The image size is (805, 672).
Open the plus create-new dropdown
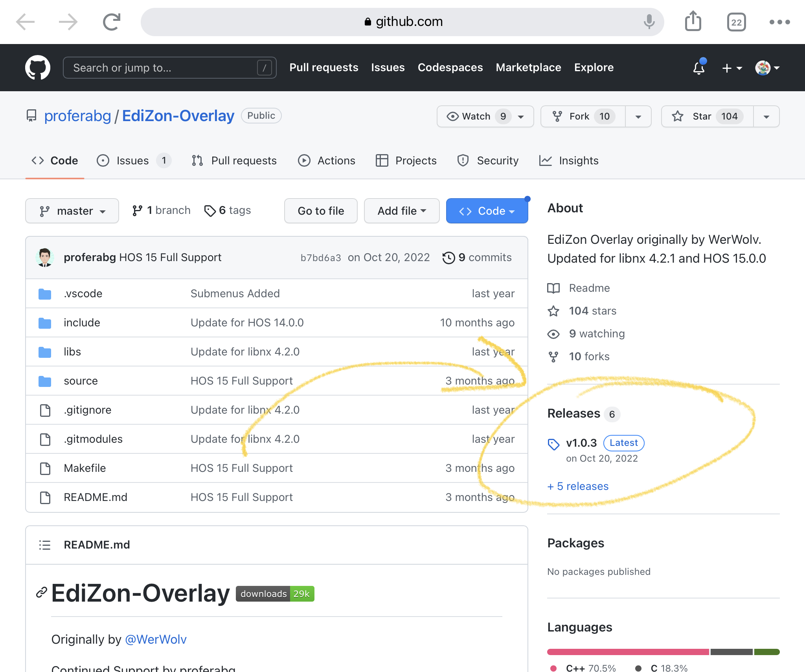(732, 68)
